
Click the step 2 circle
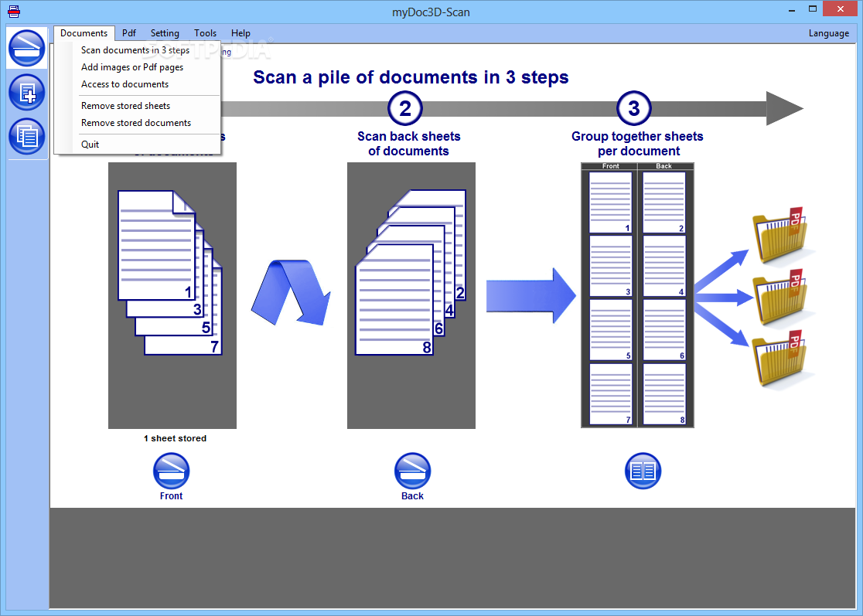(405, 108)
